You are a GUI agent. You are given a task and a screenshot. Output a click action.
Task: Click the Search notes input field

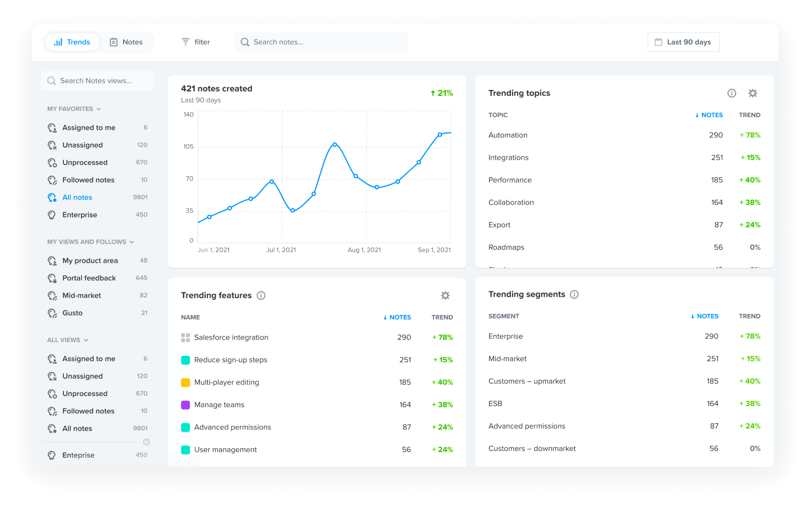point(321,42)
